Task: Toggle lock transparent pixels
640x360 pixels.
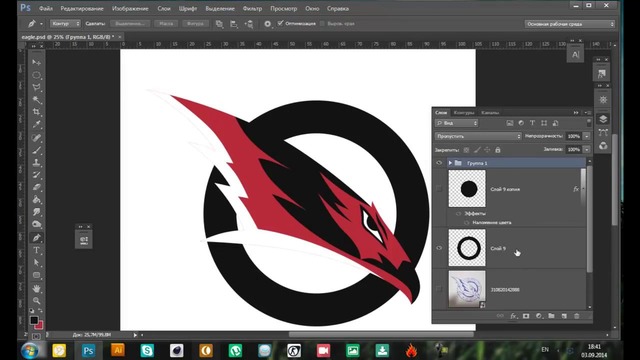Action: tap(466, 150)
